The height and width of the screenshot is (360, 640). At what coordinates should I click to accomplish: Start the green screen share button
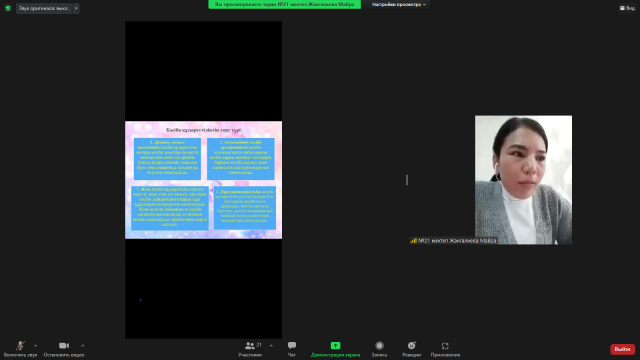pyautogui.click(x=336, y=346)
